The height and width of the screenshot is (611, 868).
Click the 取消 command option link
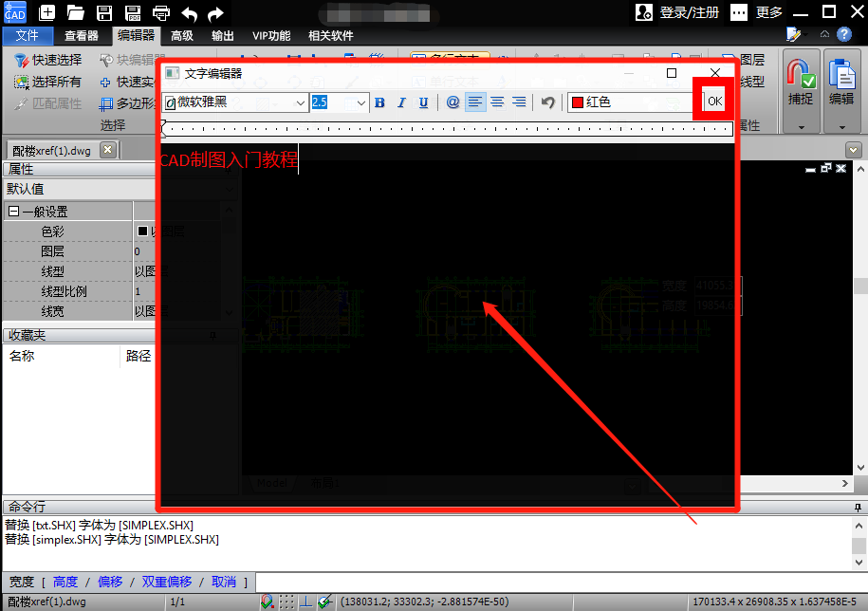coord(224,583)
